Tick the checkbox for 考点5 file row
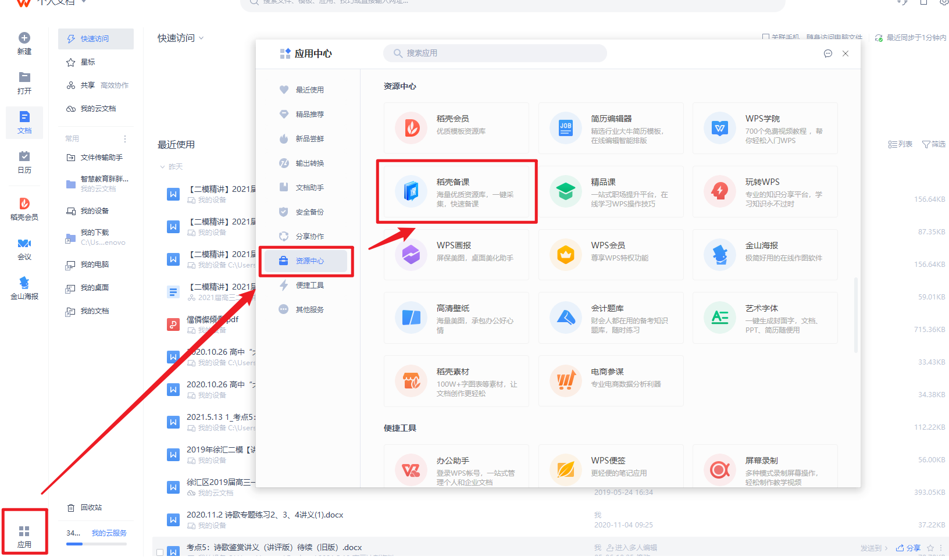This screenshot has width=949, height=560. pos(160,551)
